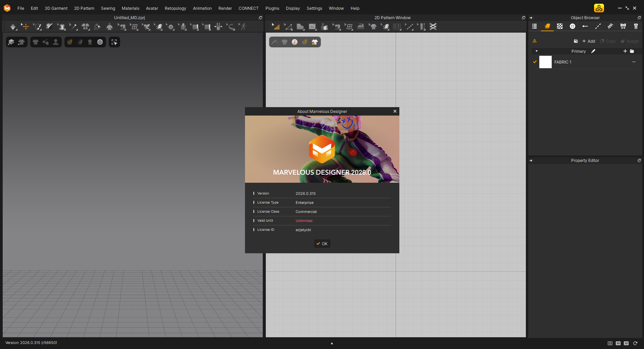Switch to 3D-only layout in status bar
Viewport: 644px width, 349px height.
(618, 343)
